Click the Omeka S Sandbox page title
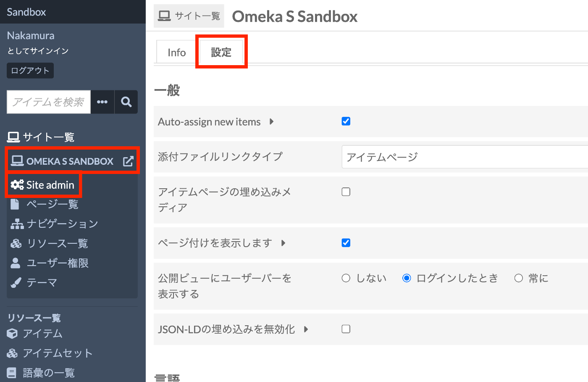Screen dimensions: 588x382 tap(295, 16)
